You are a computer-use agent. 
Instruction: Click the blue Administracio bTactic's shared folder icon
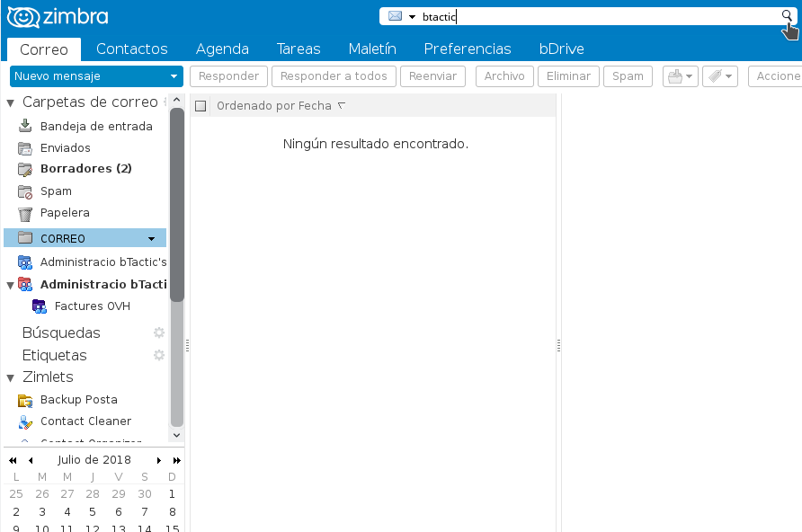[25, 262]
